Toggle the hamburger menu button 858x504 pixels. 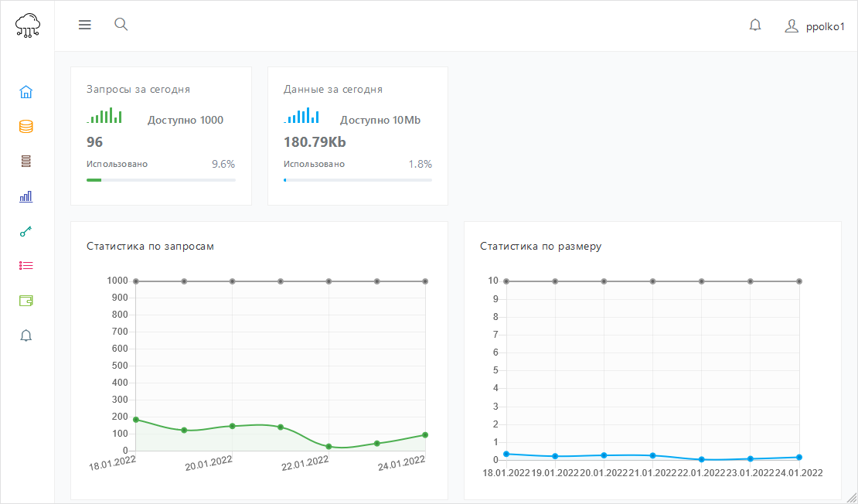[85, 25]
